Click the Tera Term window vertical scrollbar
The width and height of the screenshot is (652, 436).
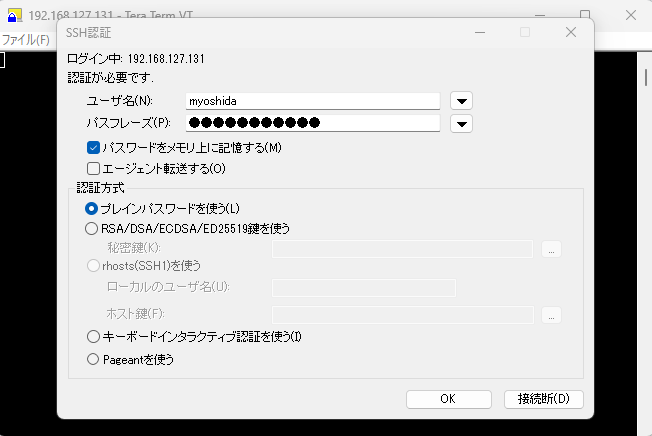coord(645,244)
